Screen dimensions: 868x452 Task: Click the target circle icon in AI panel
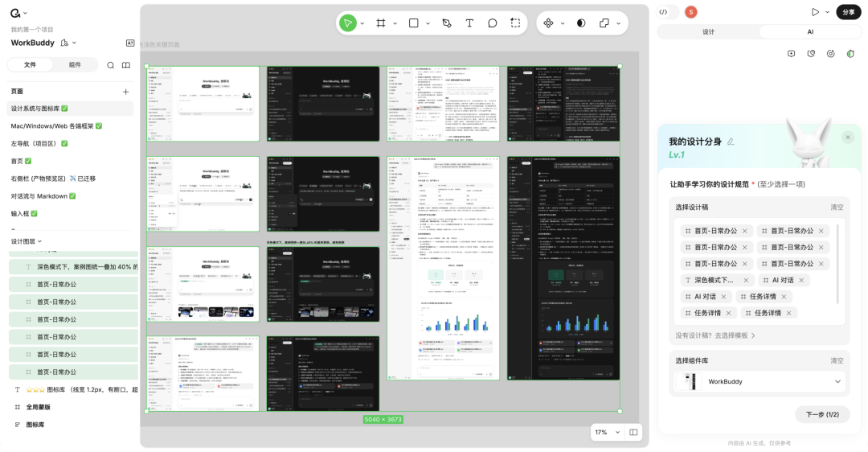tap(831, 54)
